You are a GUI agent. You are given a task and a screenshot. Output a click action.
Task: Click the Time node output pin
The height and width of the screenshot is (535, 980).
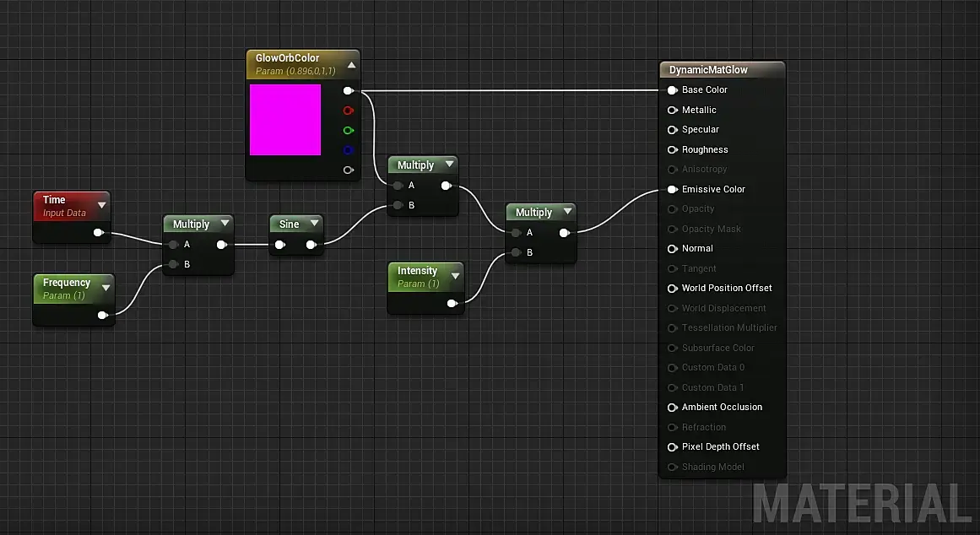click(98, 233)
